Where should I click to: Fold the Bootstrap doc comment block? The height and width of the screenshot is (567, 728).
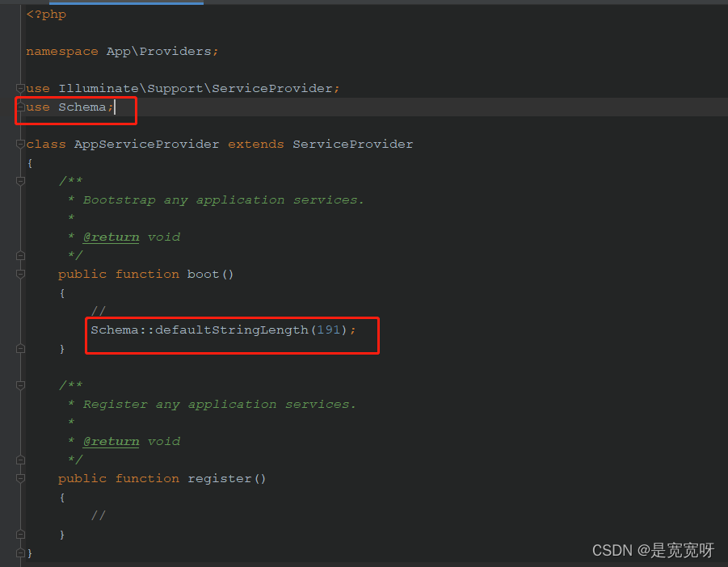[20, 181]
